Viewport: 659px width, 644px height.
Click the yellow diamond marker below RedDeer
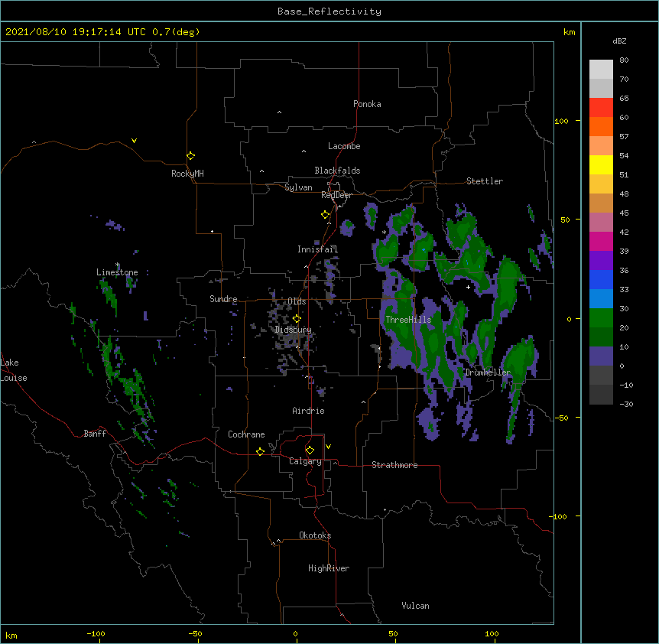click(326, 215)
